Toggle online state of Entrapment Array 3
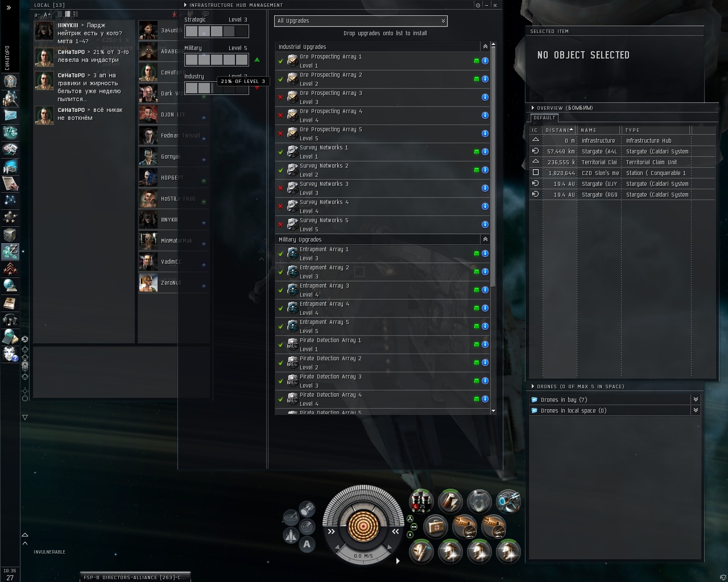Screen dimensions: 728x582 (477, 290)
